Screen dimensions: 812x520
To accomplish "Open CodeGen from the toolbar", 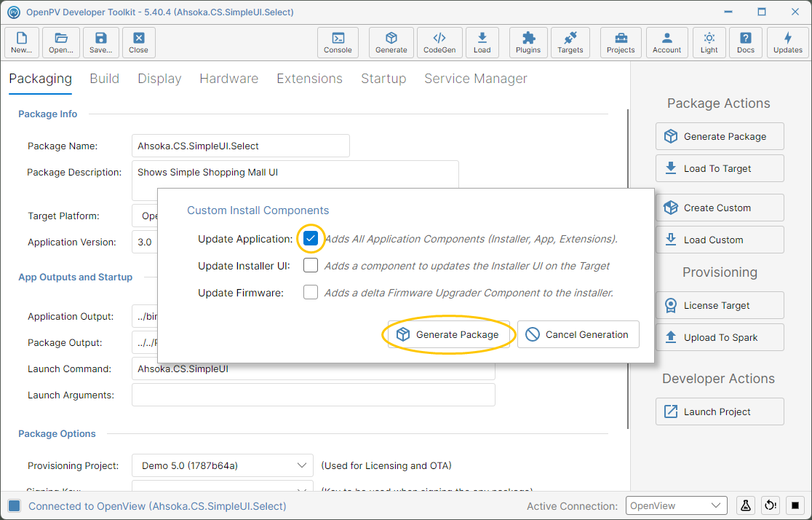I will (x=439, y=42).
